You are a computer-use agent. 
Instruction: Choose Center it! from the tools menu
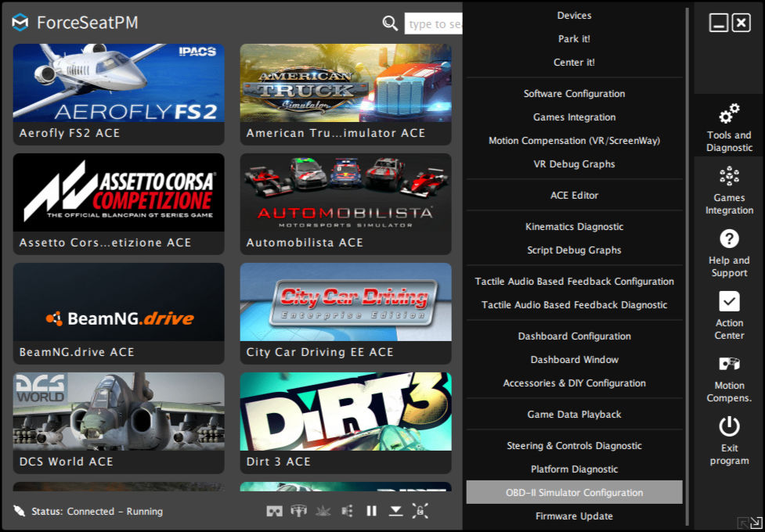574,63
